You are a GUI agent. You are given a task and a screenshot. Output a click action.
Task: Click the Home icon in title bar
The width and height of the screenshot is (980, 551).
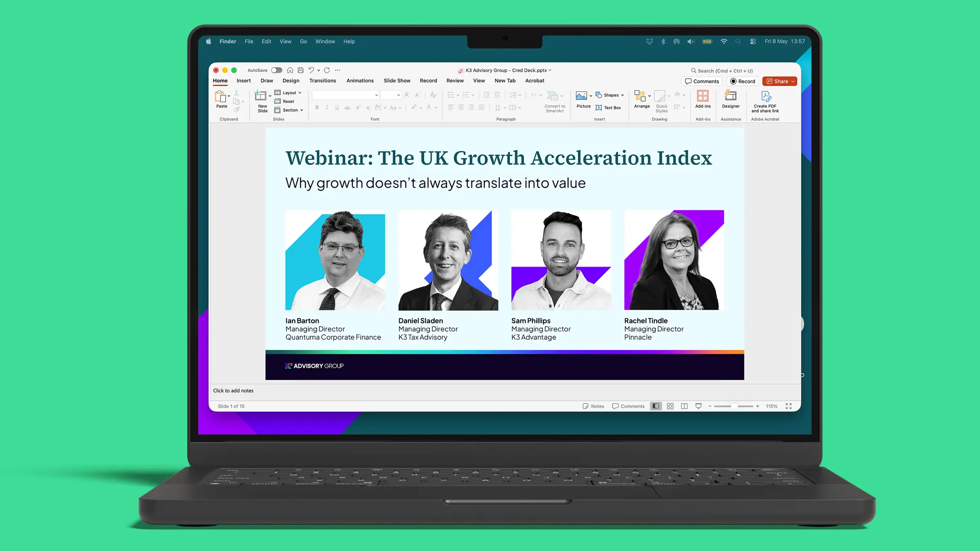[x=290, y=70]
